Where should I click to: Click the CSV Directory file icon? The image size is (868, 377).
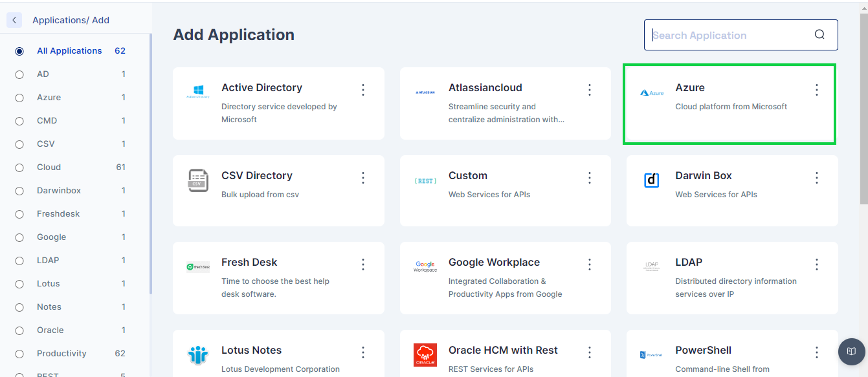(197, 180)
